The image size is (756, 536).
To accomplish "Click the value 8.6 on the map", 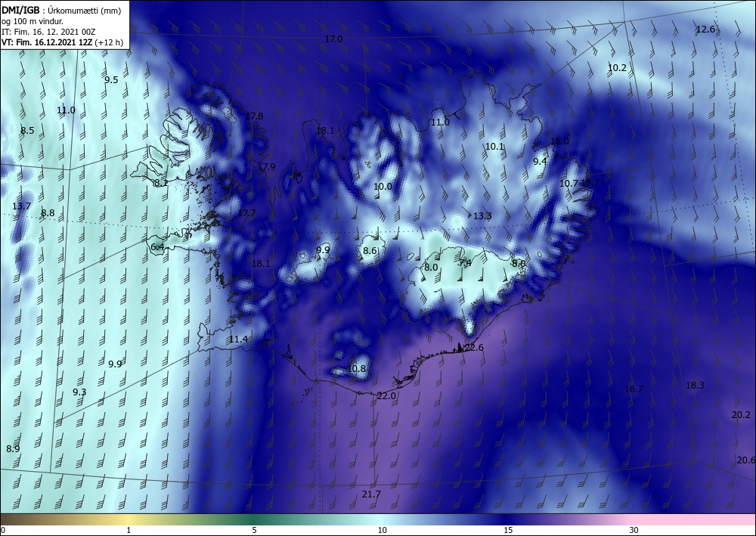I will pyautogui.click(x=370, y=251).
